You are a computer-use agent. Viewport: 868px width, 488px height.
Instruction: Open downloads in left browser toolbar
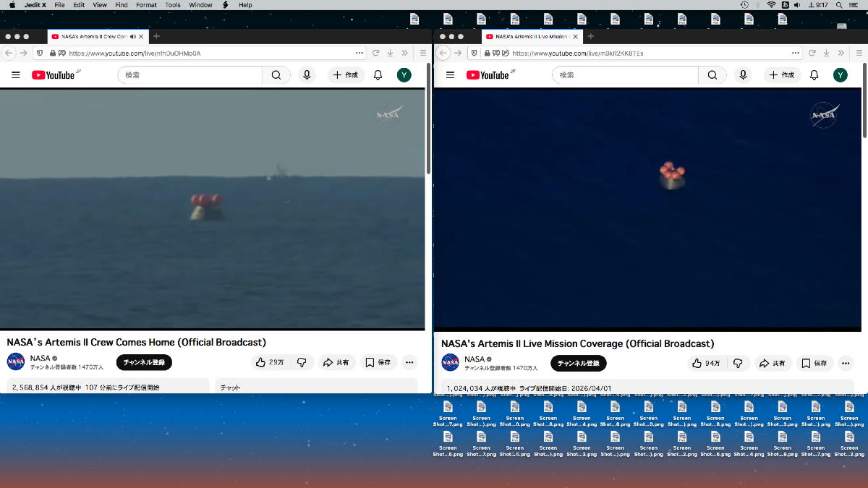pyautogui.click(x=390, y=53)
